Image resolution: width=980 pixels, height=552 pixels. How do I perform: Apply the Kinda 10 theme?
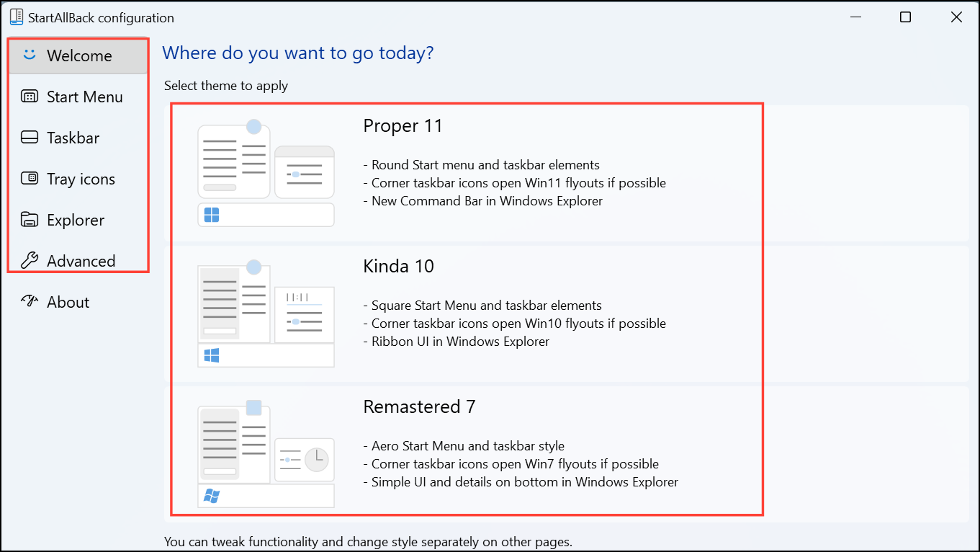click(x=566, y=313)
